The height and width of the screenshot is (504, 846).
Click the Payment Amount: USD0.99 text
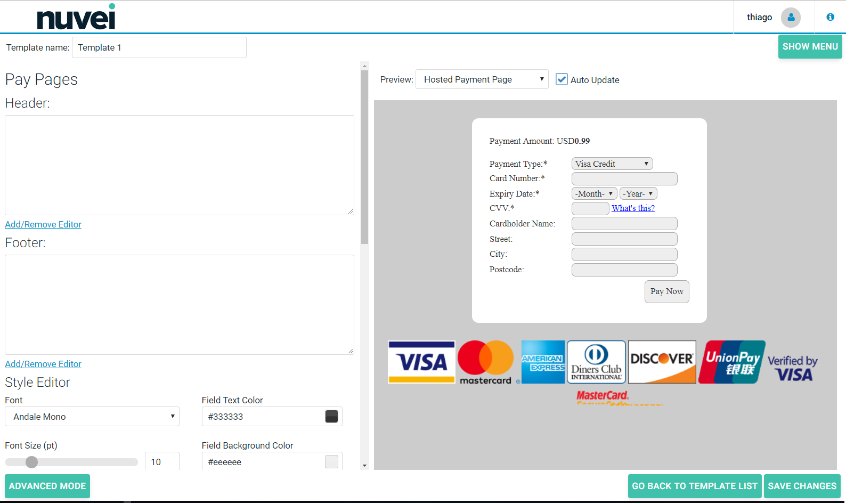point(540,141)
